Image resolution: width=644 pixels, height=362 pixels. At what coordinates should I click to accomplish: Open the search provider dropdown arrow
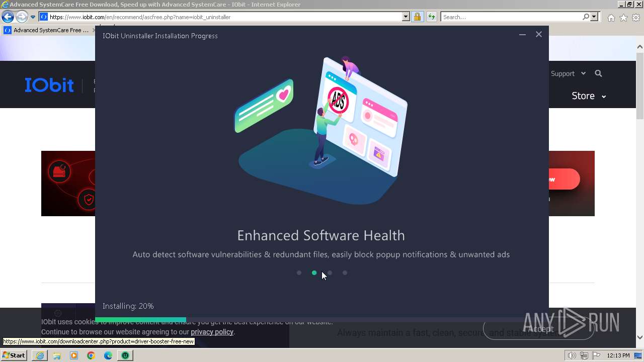[x=594, y=17]
